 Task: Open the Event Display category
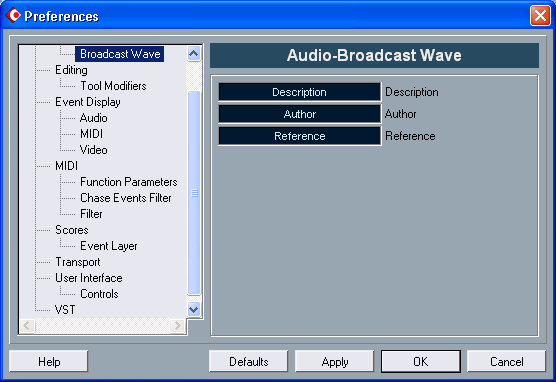click(88, 102)
